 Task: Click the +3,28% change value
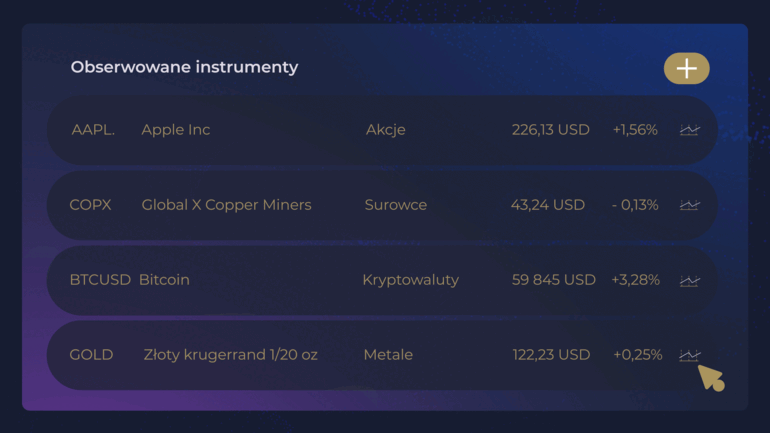[x=635, y=280]
